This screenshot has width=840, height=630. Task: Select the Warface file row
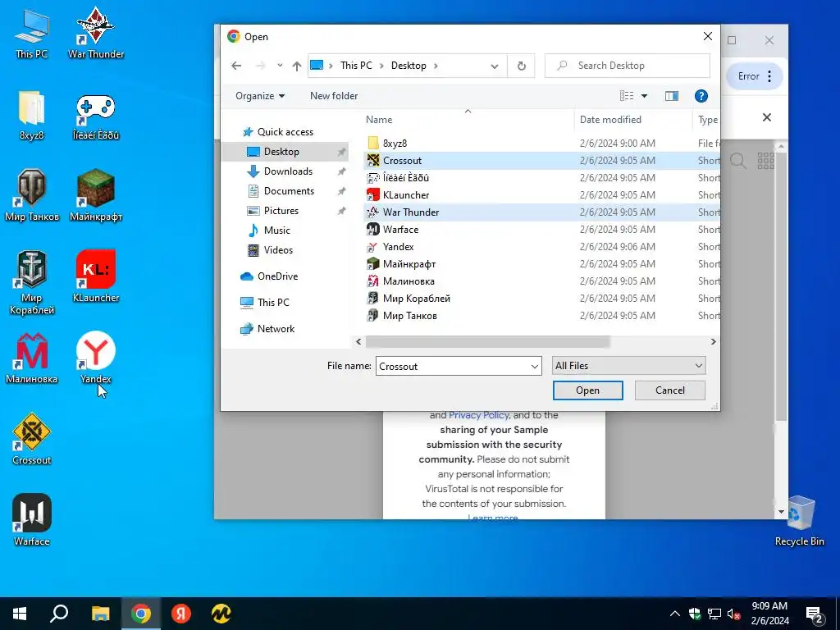(x=541, y=230)
